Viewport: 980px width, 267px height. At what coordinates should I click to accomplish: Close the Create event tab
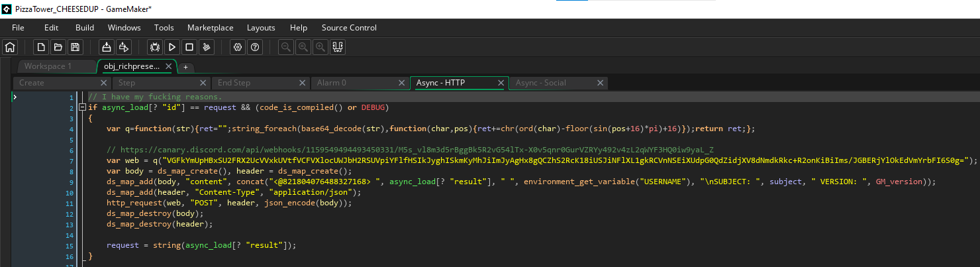point(104,83)
